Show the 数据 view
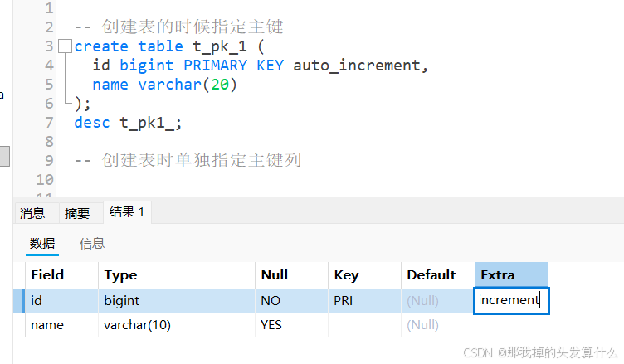This screenshot has height=364, width=624. tap(42, 243)
